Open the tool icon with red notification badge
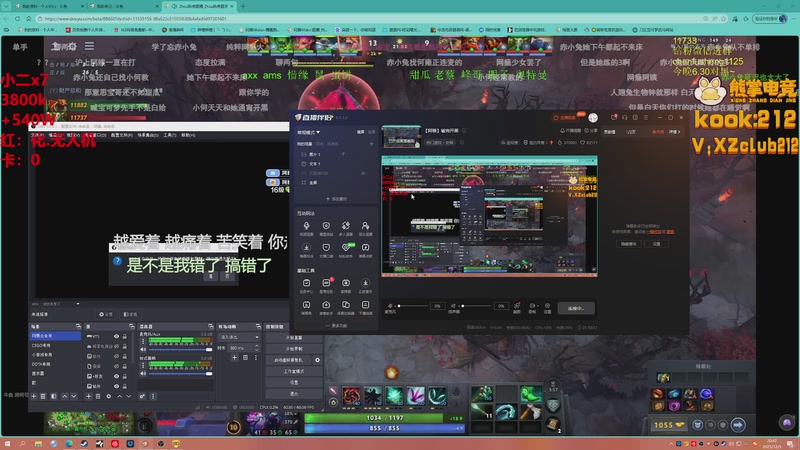Screen dimensions: 800x450 [x=327, y=283]
